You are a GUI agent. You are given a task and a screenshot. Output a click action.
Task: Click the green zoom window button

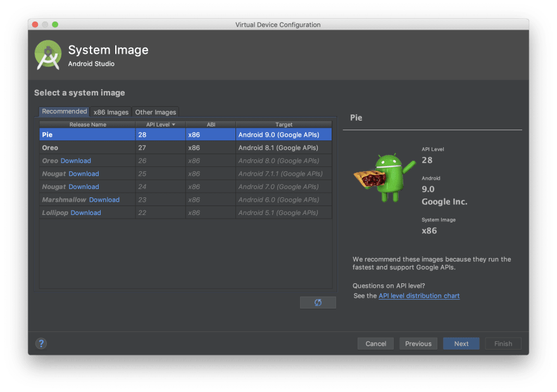[55, 25]
